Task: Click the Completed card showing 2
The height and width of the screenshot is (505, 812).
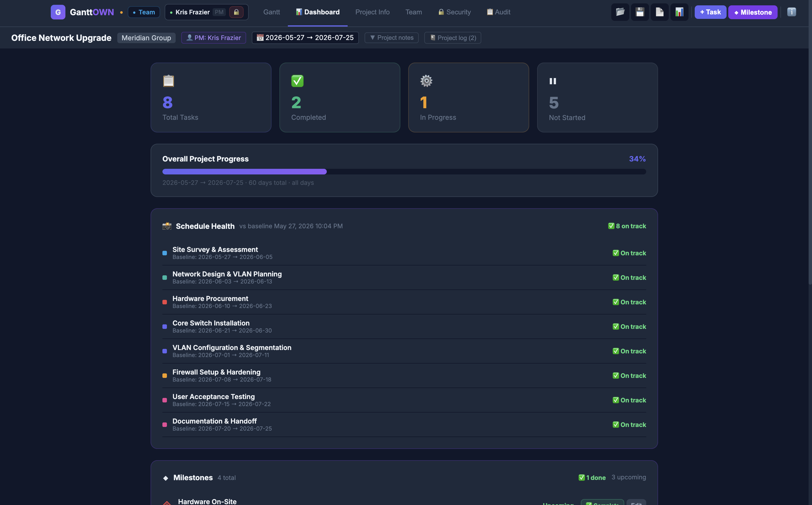Action: click(x=339, y=98)
